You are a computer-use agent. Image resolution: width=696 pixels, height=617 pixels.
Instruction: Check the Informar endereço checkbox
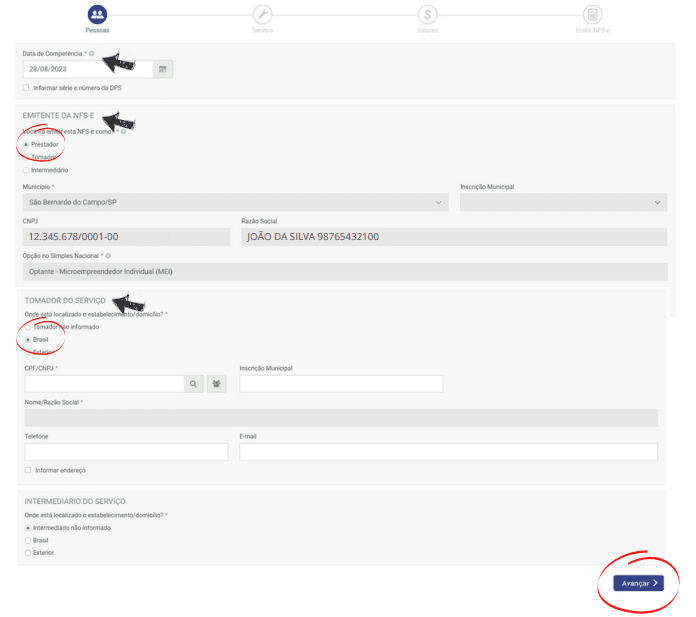(x=28, y=470)
